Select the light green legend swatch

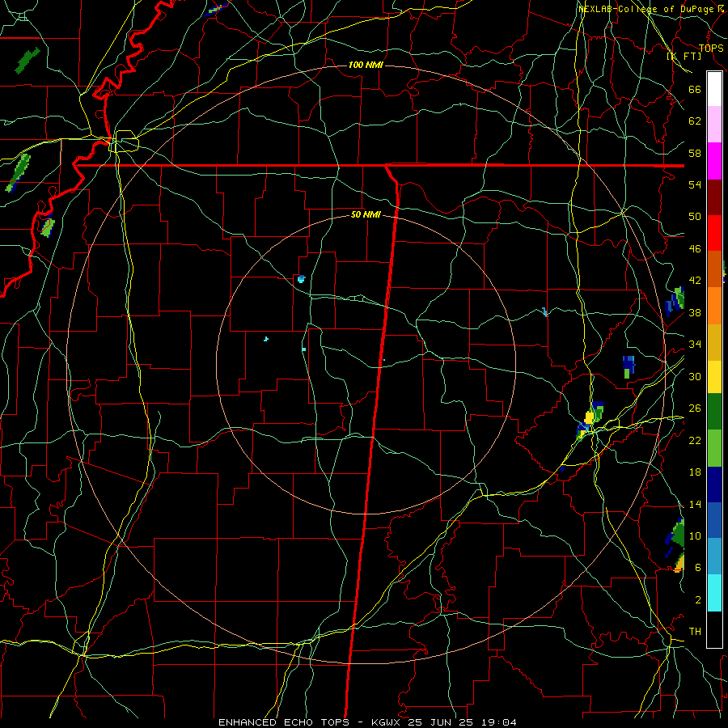tap(714, 448)
